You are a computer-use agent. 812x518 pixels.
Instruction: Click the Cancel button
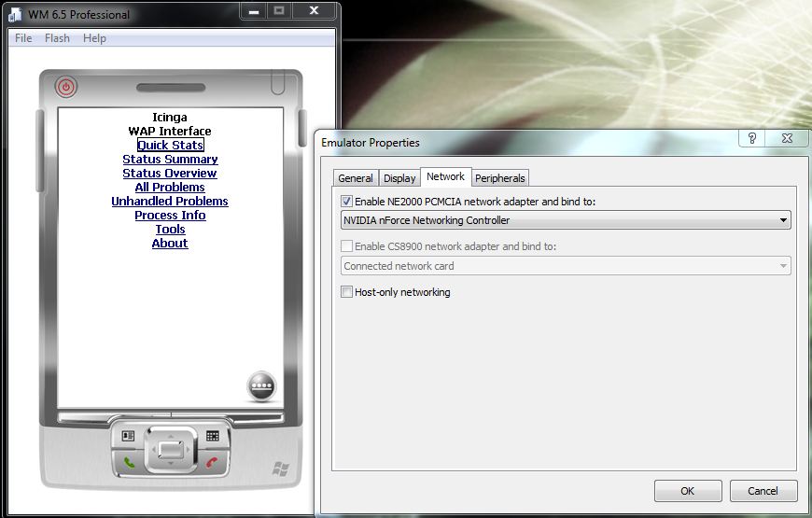[x=763, y=491]
